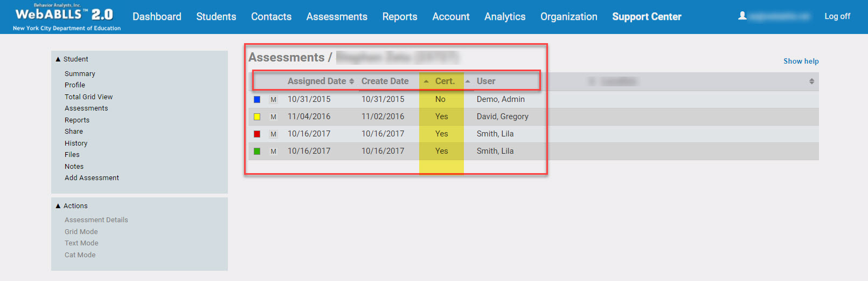Screen dimensions: 868x281
Task: Click the Show help link
Action: (801, 61)
